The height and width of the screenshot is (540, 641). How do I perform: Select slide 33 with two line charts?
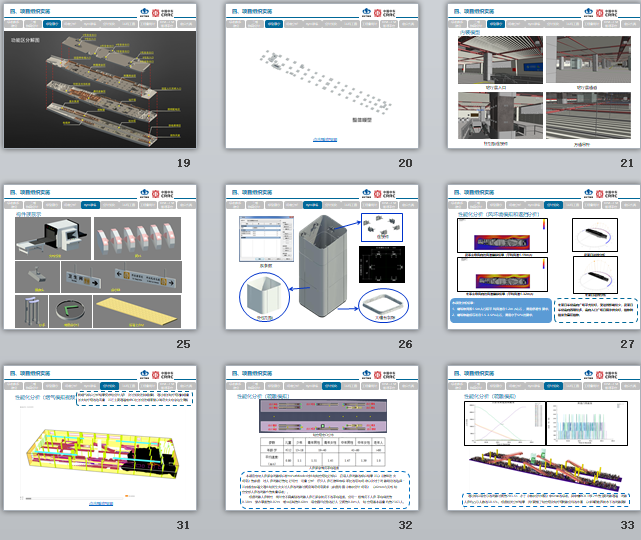pyautogui.click(x=544, y=438)
